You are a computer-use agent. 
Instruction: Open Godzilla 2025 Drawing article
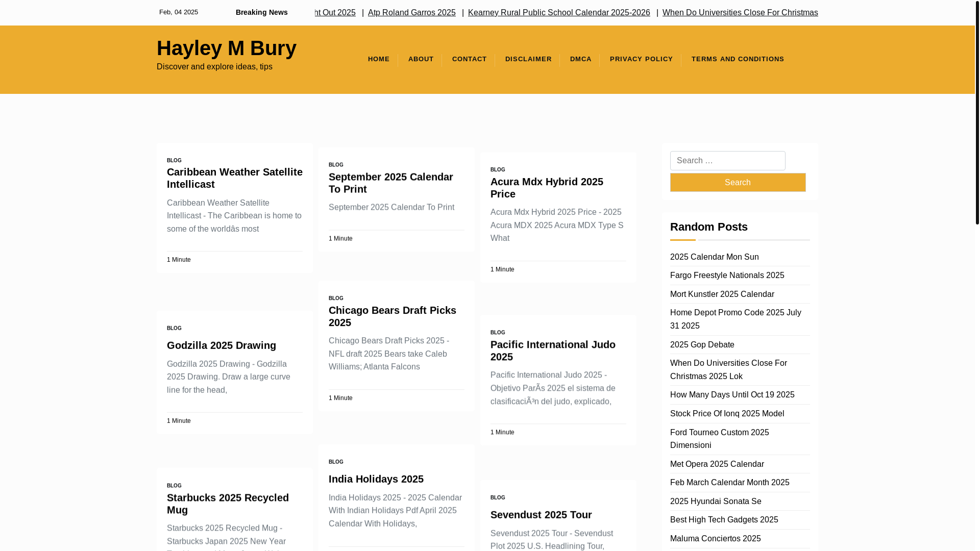[x=221, y=345]
